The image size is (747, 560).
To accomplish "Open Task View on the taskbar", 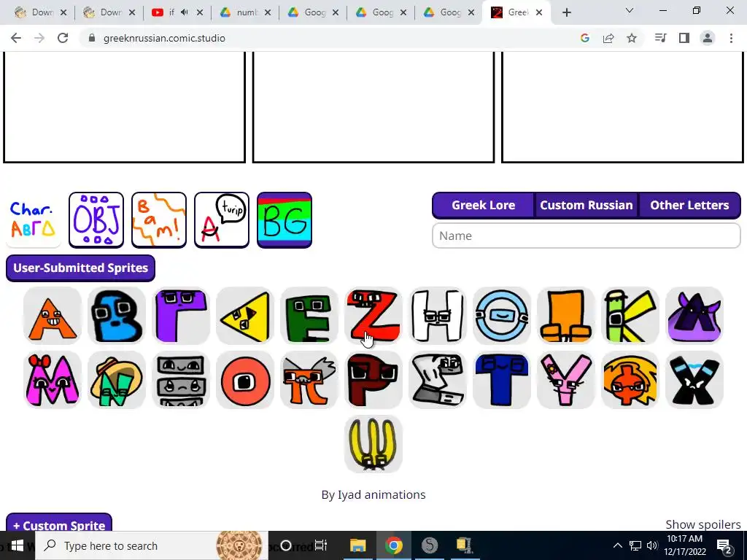I will 321,545.
